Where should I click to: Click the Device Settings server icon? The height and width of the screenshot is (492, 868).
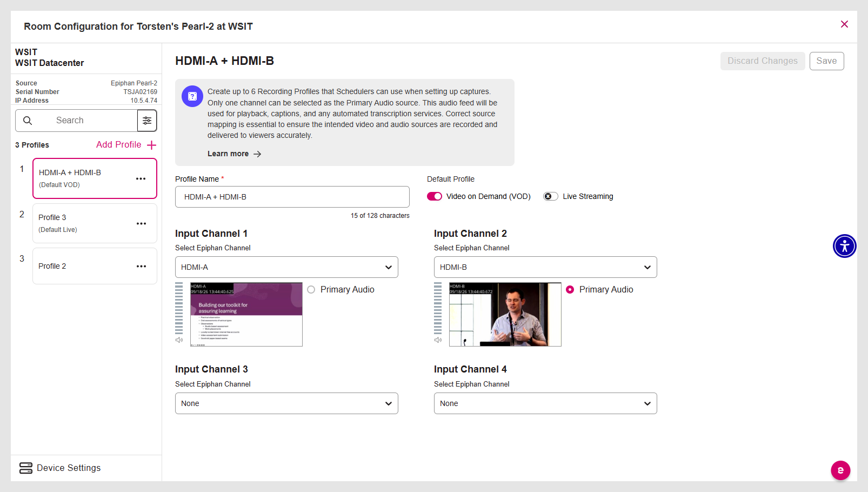point(26,468)
